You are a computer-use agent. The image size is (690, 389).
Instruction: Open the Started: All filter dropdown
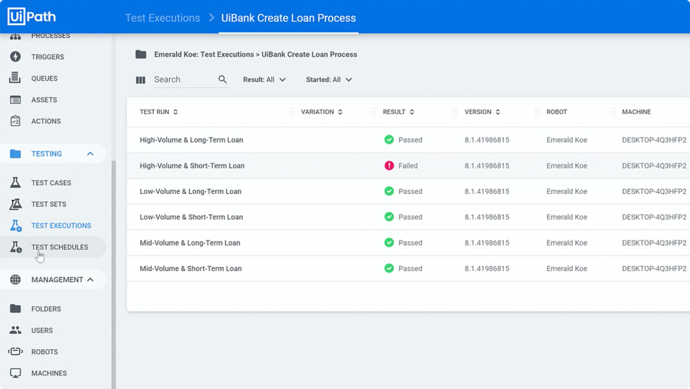click(329, 80)
